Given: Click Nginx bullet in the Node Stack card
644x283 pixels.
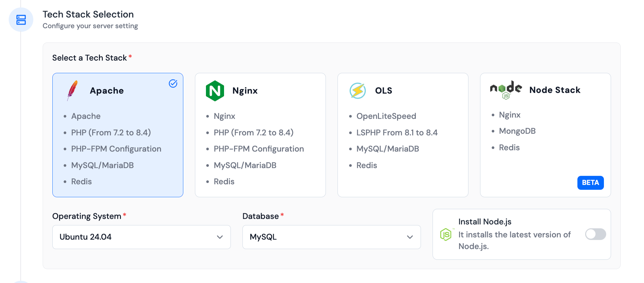Looking at the screenshot, I should tap(510, 115).
